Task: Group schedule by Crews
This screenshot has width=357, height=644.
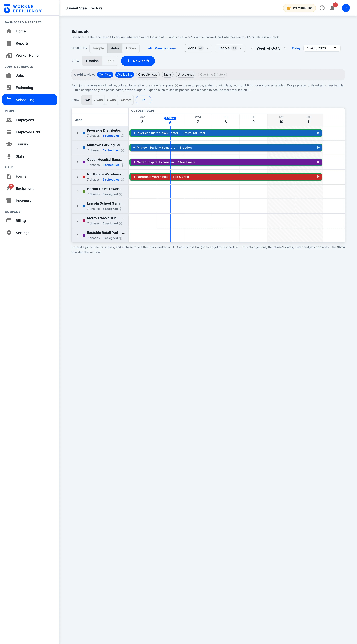Action: click(131, 48)
